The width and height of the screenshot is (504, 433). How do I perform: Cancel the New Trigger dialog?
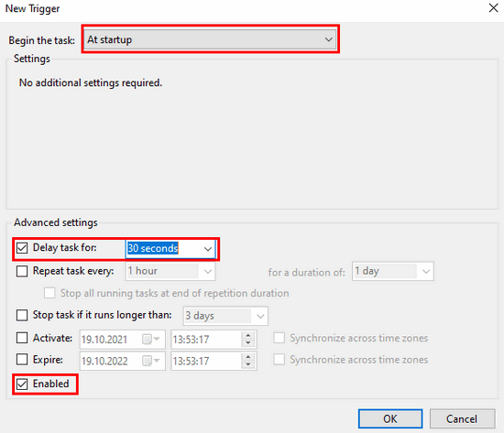click(462, 418)
